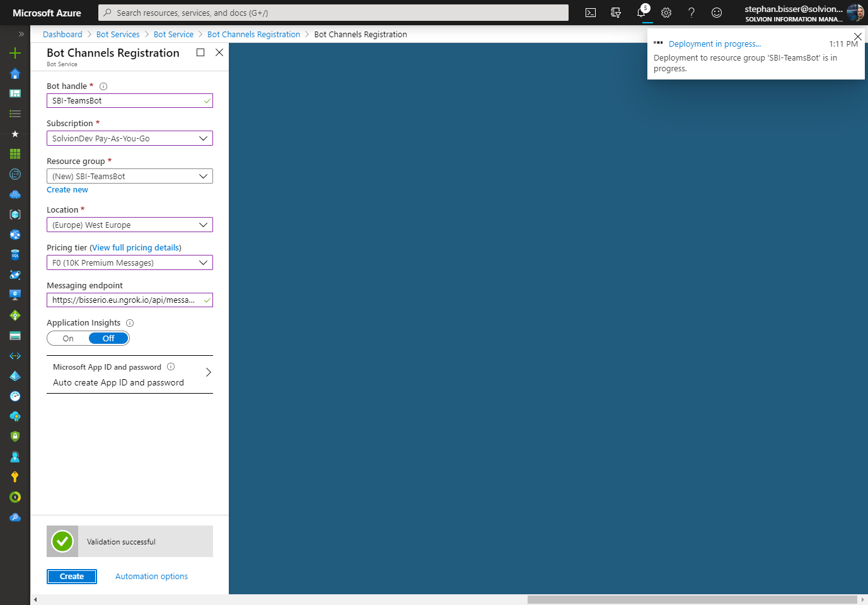Expand the left sidebar menu chevrons
Viewport: 868px width, 605px height.
coord(21,34)
